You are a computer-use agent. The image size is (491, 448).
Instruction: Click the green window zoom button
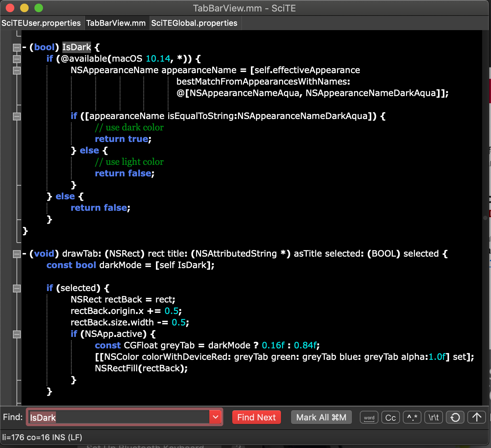(x=39, y=8)
